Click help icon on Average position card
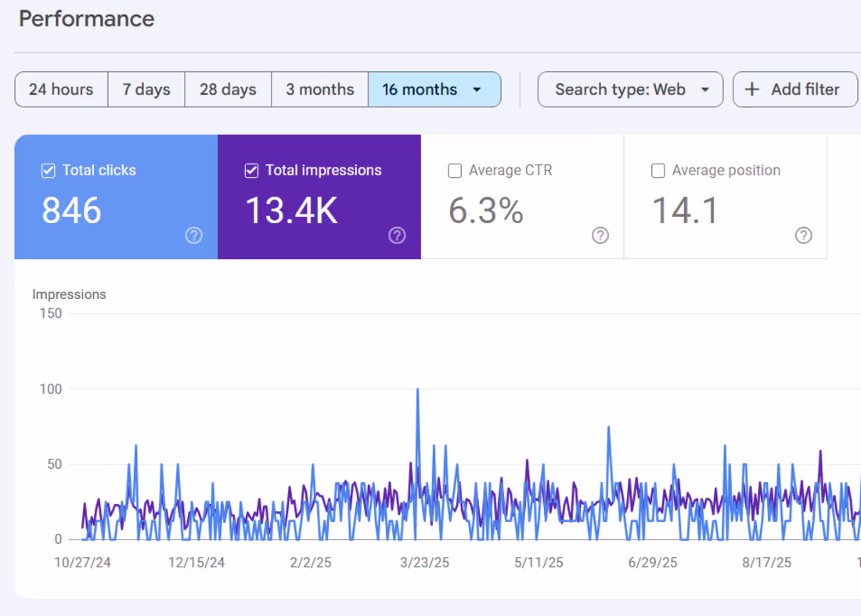Viewport: 861px width, 616px height. (x=804, y=235)
